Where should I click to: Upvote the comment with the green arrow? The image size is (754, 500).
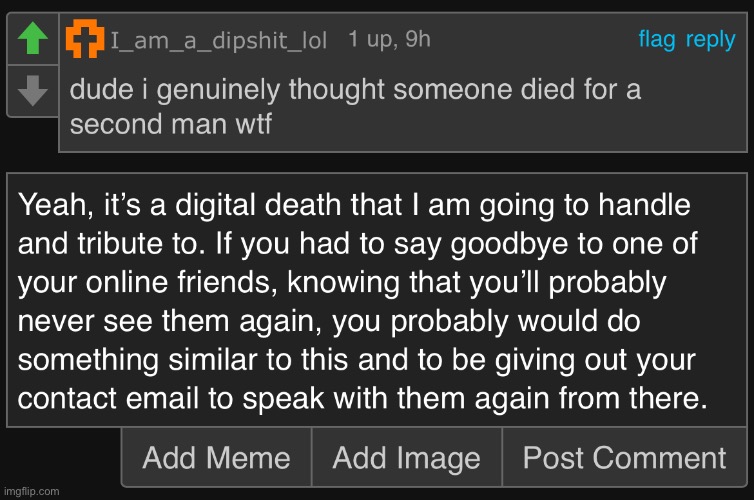tap(33, 39)
